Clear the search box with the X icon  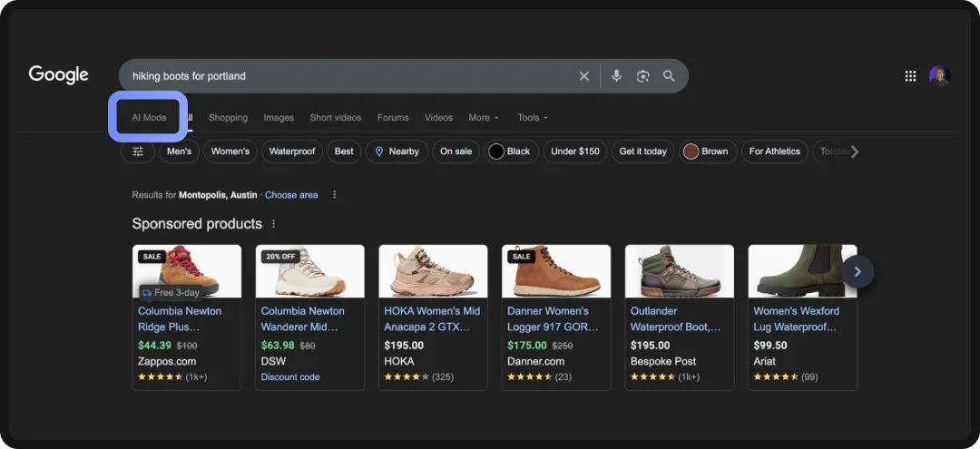pyautogui.click(x=583, y=76)
